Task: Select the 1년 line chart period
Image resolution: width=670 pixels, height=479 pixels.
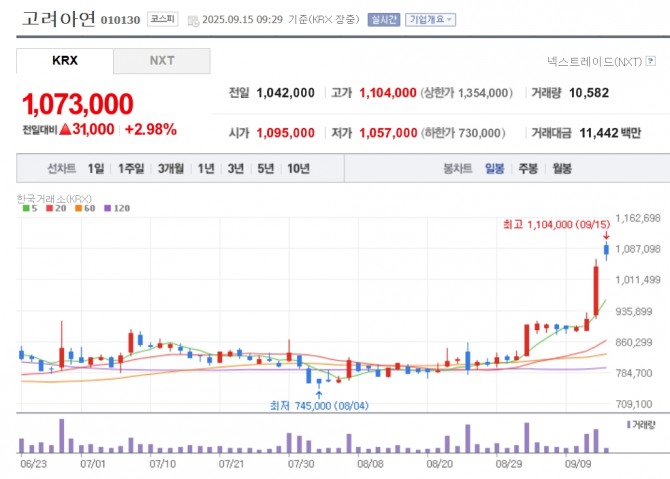Action: coord(206,168)
